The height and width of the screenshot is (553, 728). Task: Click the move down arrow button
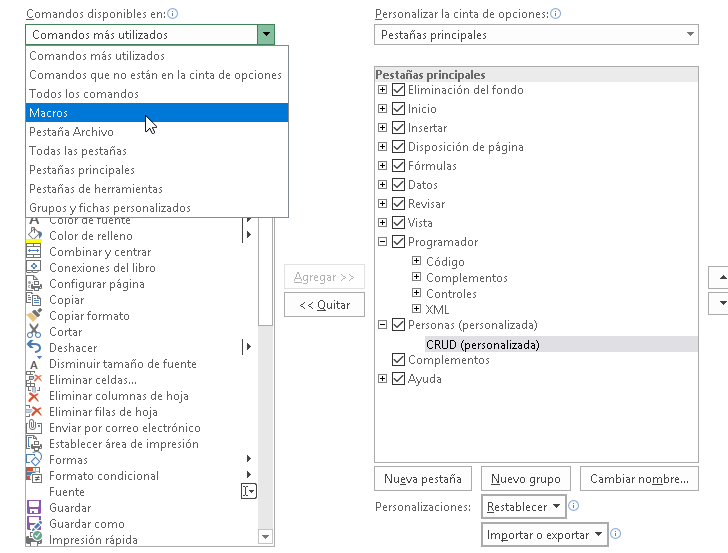tap(719, 303)
